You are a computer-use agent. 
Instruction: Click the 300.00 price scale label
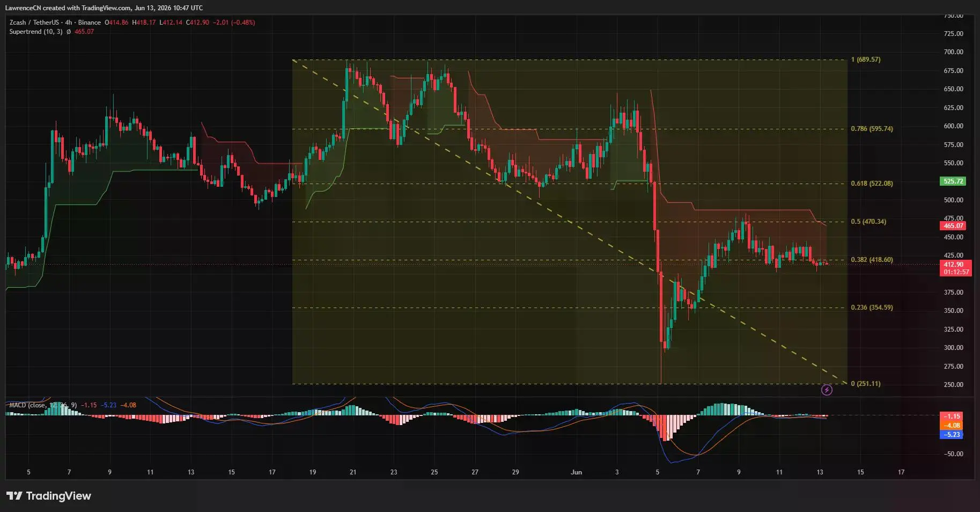coord(953,348)
